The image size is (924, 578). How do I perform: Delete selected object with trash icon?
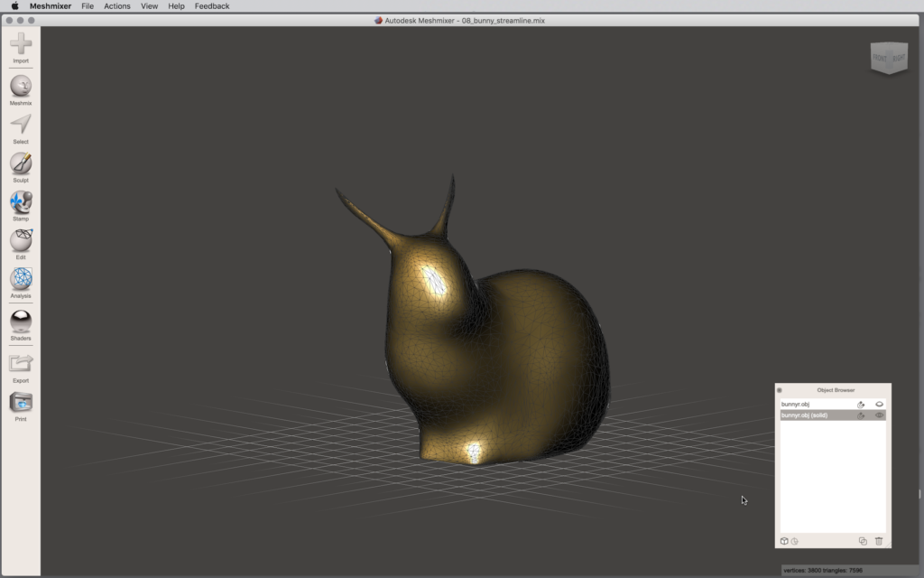(x=879, y=541)
